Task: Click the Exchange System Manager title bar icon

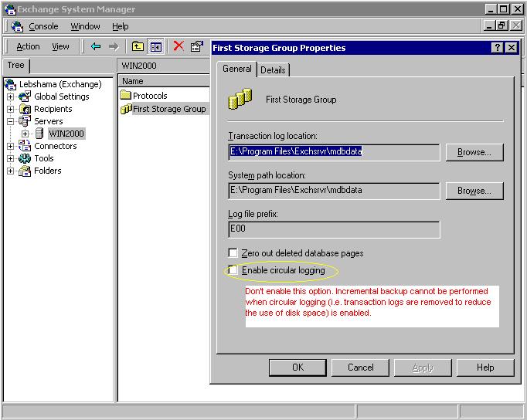Action: pos(10,8)
